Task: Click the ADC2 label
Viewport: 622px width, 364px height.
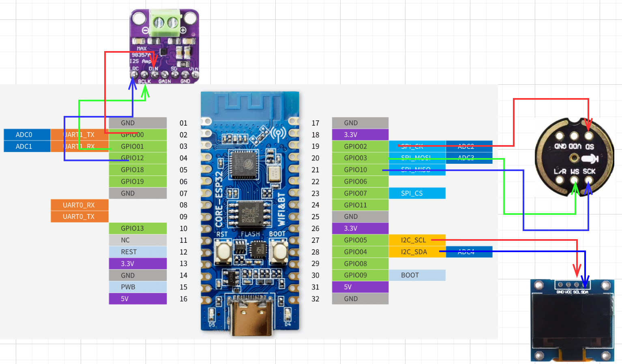Action: click(469, 146)
